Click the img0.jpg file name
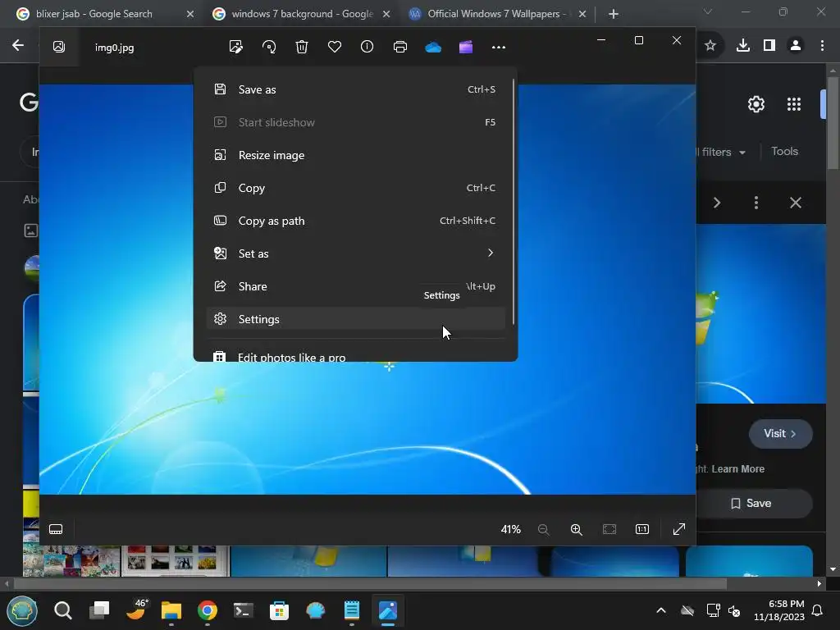This screenshot has height=630, width=840. point(114,48)
